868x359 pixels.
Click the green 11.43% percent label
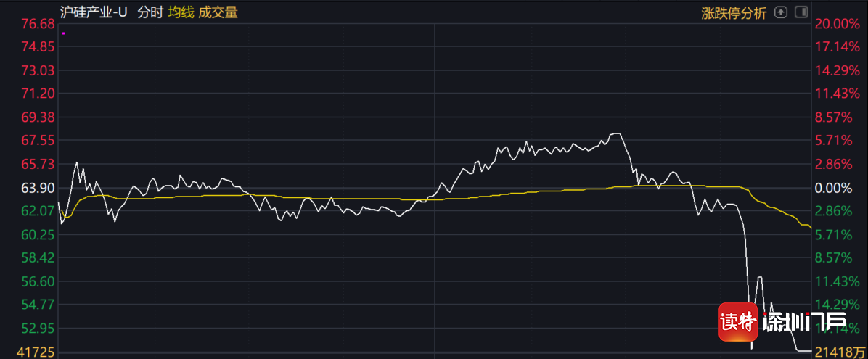[x=837, y=281]
